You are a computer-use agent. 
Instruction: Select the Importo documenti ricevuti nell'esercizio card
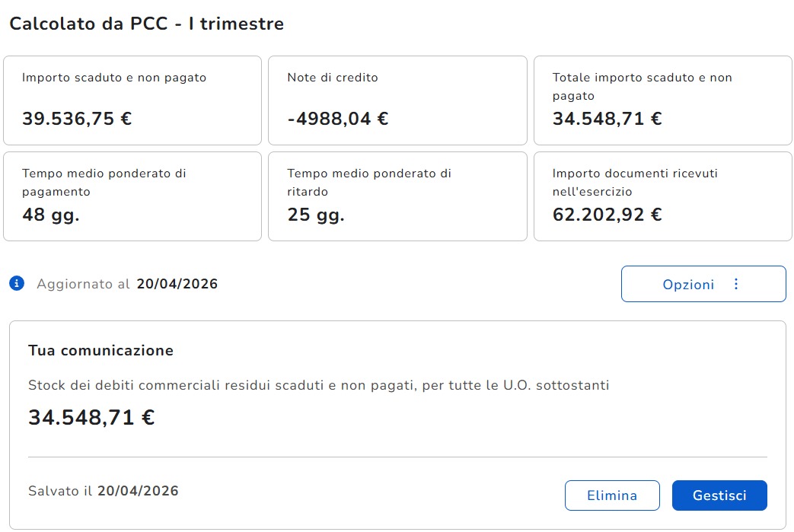663,196
